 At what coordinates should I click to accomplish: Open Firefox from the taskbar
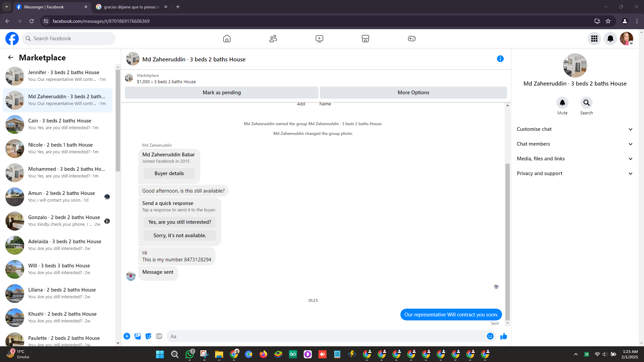pos(263,354)
